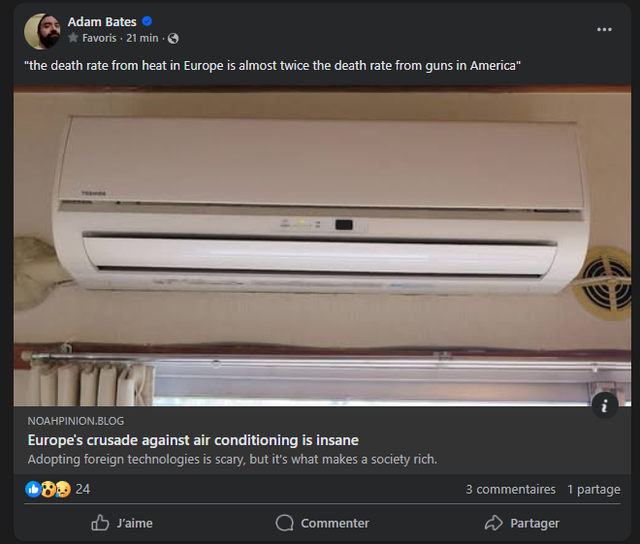Open the three-dot post options menu
Image resolution: width=640 pixels, height=544 pixels.
(604, 29)
